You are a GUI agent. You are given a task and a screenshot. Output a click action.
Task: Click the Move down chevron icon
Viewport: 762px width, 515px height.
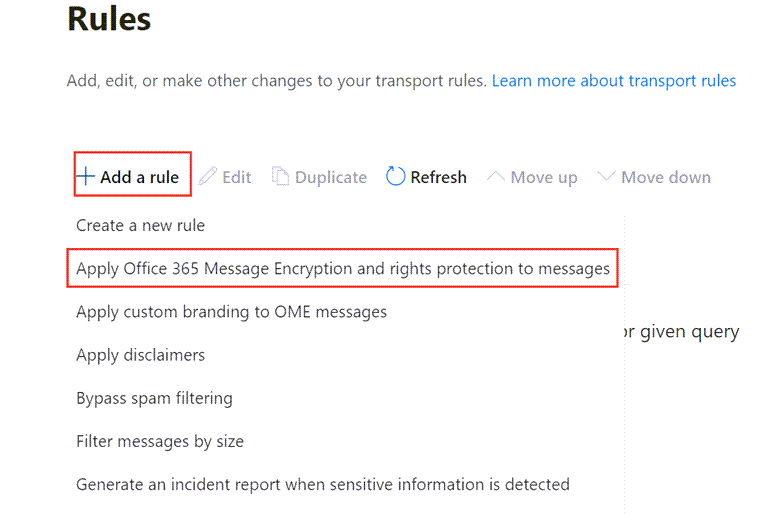click(605, 177)
